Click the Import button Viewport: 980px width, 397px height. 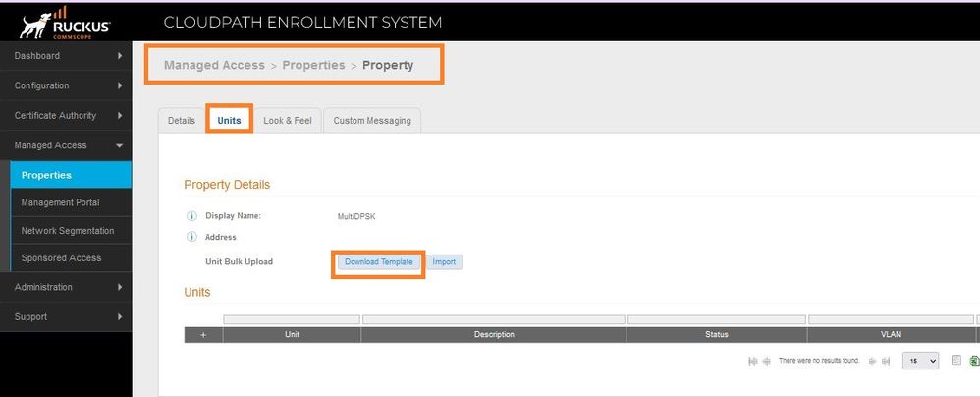tap(444, 262)
